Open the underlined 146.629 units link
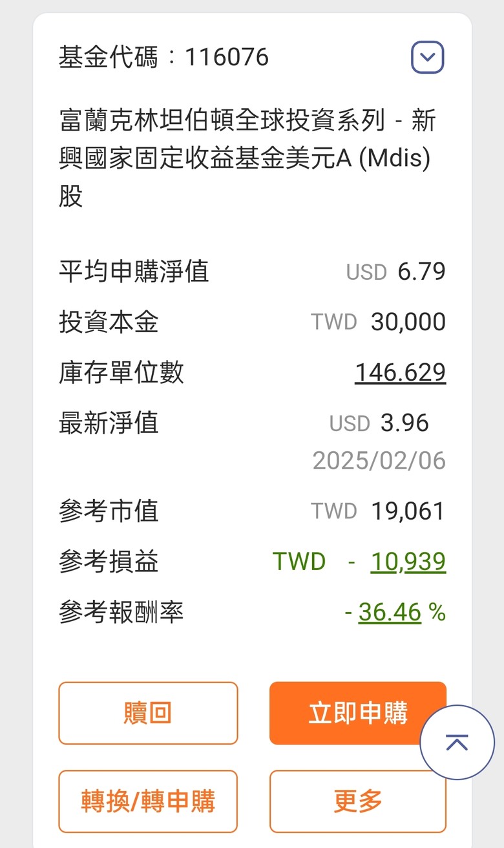 coord(401,372)
